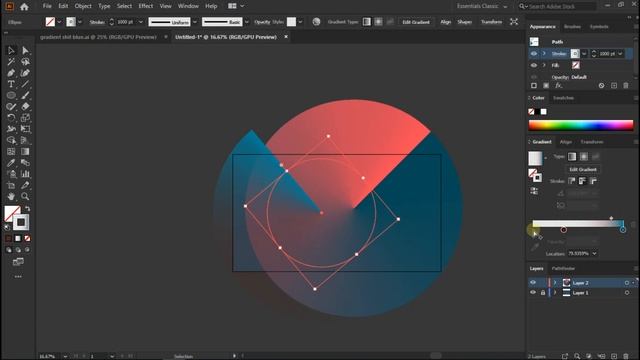Image resolution: width=640 pixels, height=360 pixels.
Task: Pick the Eyedropper tool
Action: pyautogui.click(x=11, y=163)
